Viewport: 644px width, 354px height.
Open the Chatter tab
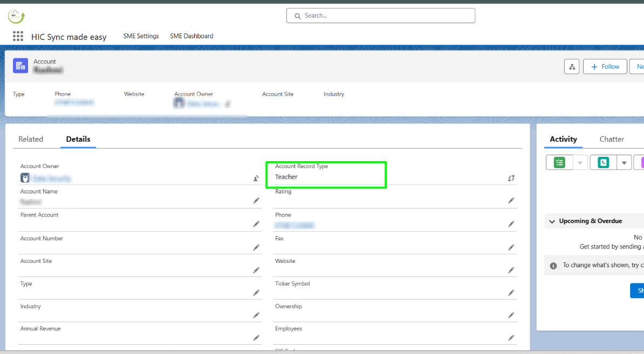pyautogui.click(x=612, y=139)
